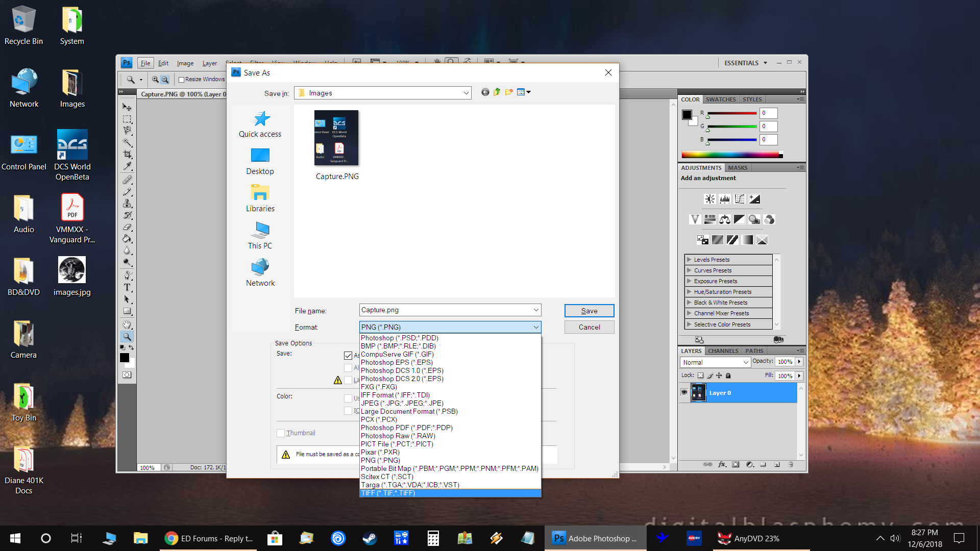980x551 pixels.
Task: Expand the Levels Presets list
Action: tap(728, 260)
